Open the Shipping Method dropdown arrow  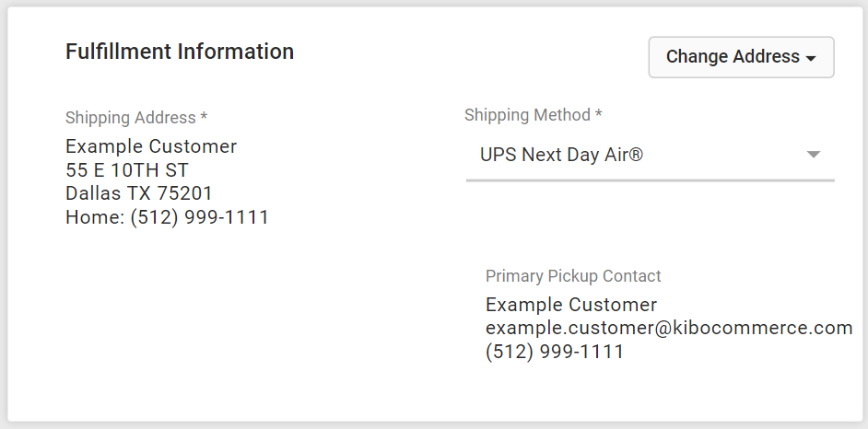pos(813,155)
